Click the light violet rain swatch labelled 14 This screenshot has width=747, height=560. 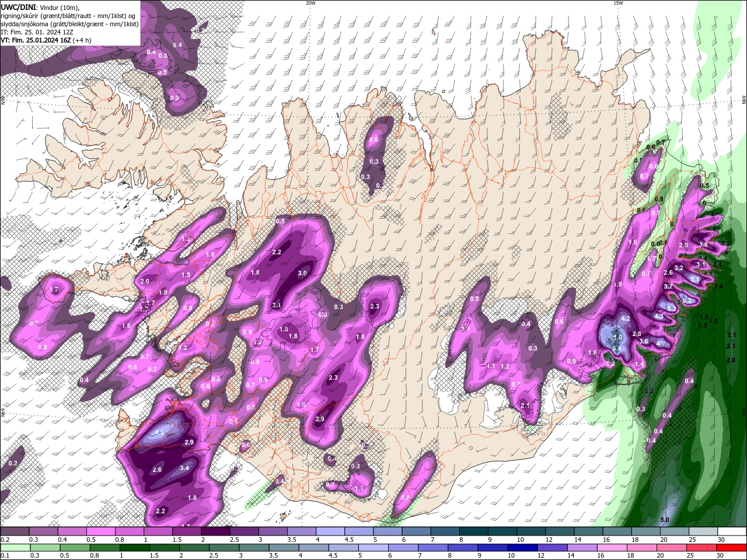pos(582,548)
